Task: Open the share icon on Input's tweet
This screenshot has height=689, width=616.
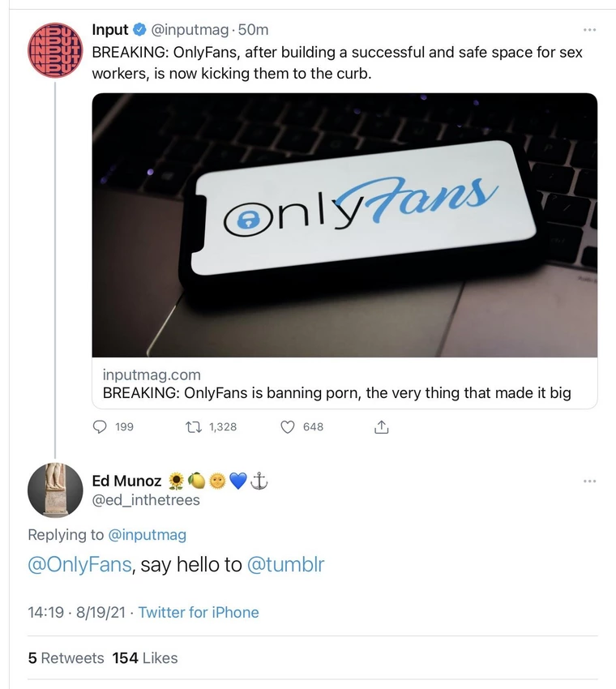Action: (381, 426)
